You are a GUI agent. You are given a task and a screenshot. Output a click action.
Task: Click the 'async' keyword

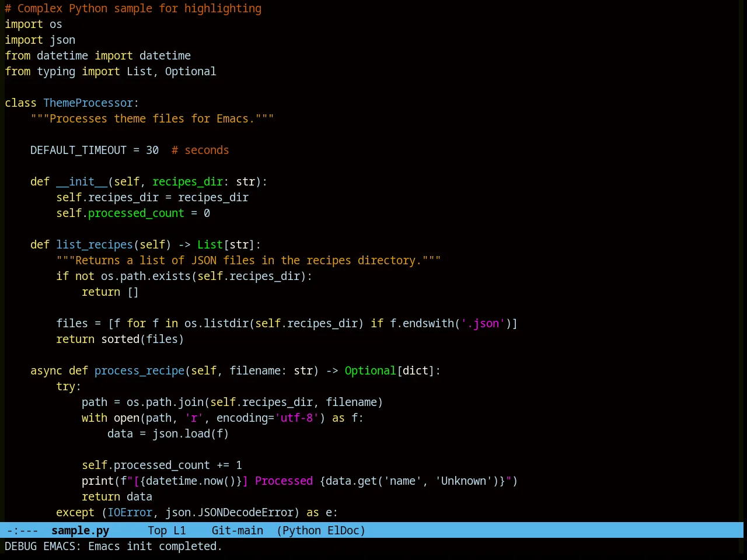[46, 370]
